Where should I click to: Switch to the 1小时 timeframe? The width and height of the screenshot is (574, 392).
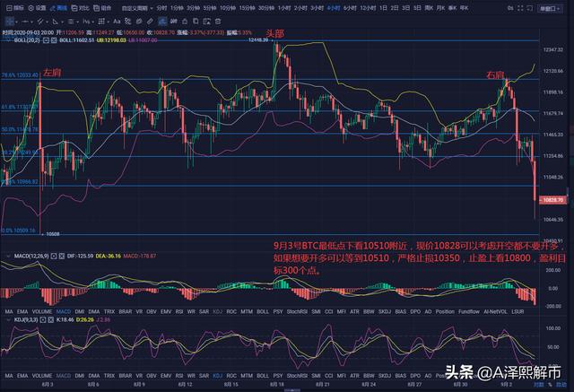pyautogui.click(x=284, y=8)
